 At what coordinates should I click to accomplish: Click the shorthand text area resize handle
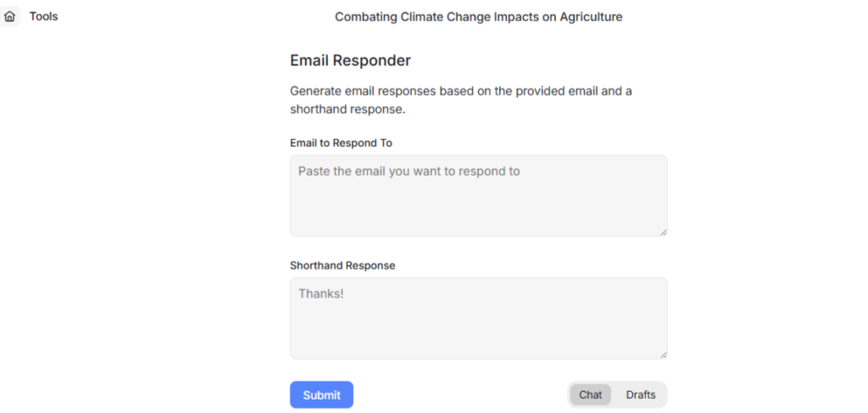[x=663, y=354]
